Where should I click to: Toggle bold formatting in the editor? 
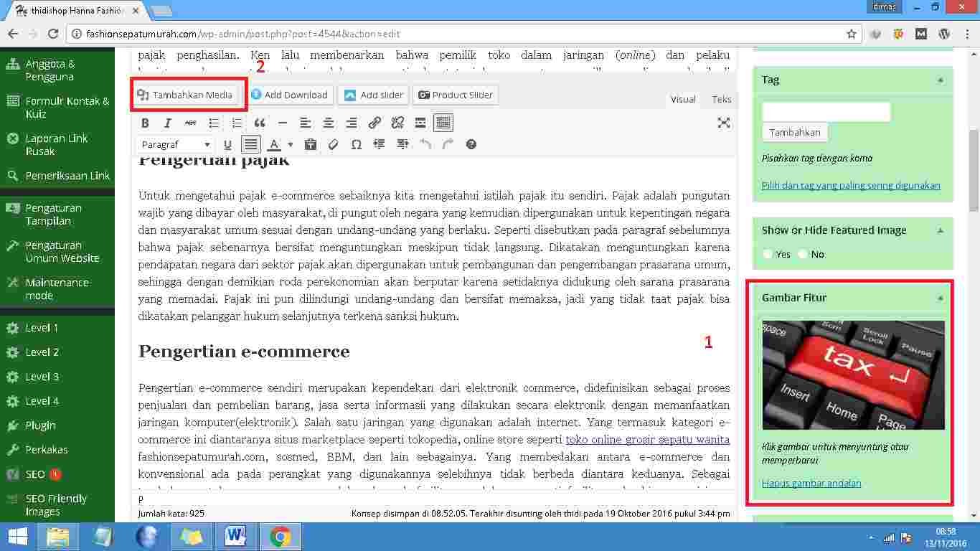145,123
